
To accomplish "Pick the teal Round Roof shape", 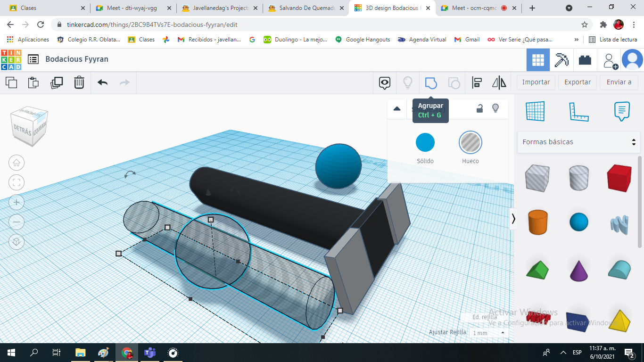I will point(619,269).
